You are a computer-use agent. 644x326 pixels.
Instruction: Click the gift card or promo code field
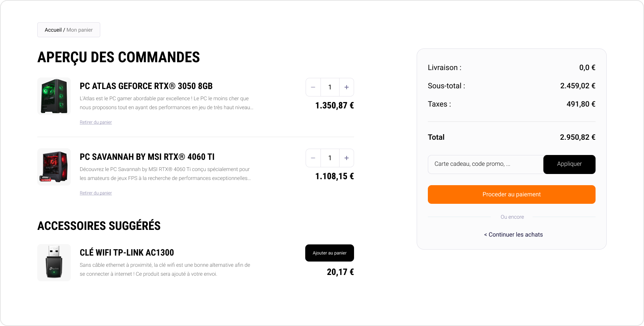tap(485, 164)
